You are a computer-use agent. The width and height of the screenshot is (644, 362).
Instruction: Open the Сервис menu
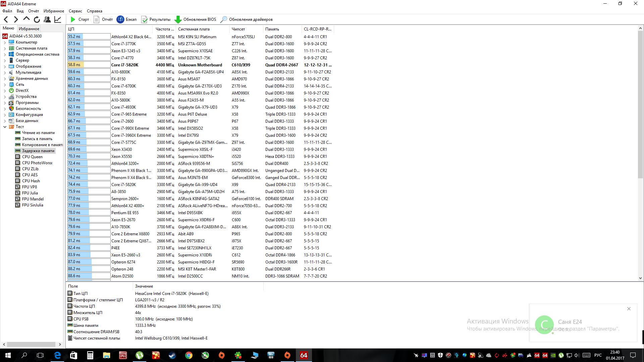[75, 11]
